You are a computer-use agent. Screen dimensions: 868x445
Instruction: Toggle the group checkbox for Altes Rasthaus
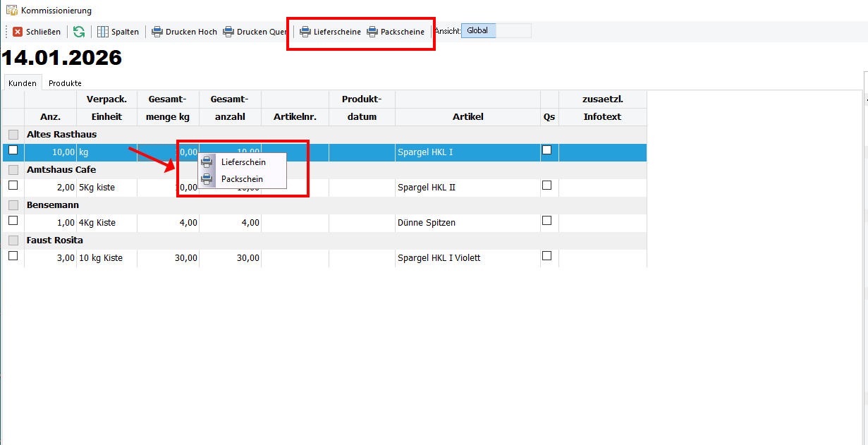point(13,135)
